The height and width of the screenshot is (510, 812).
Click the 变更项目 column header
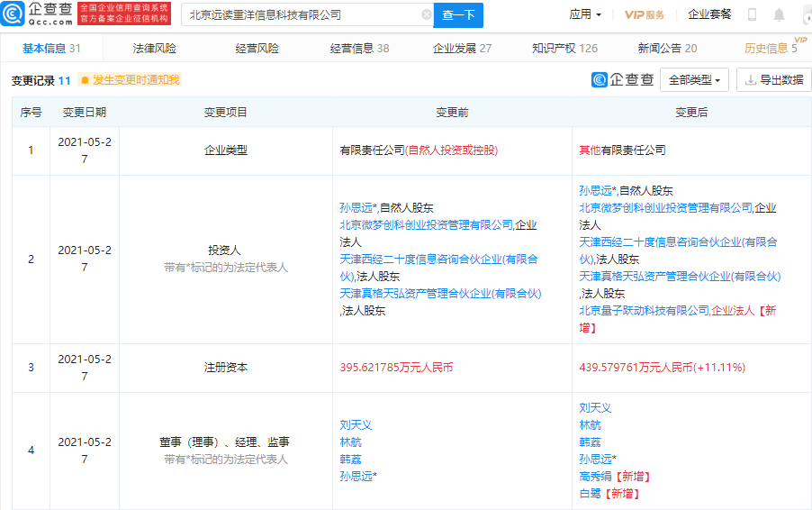(x=225, y=113)
